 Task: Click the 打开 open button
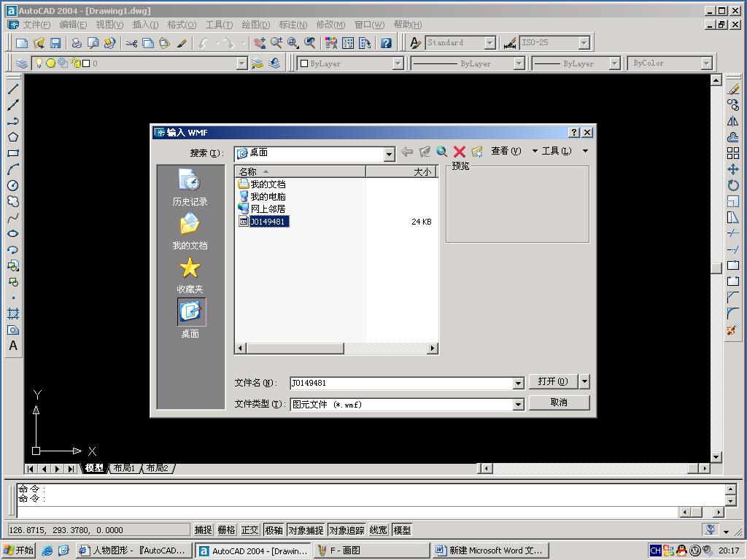click(x=553, y=381)
